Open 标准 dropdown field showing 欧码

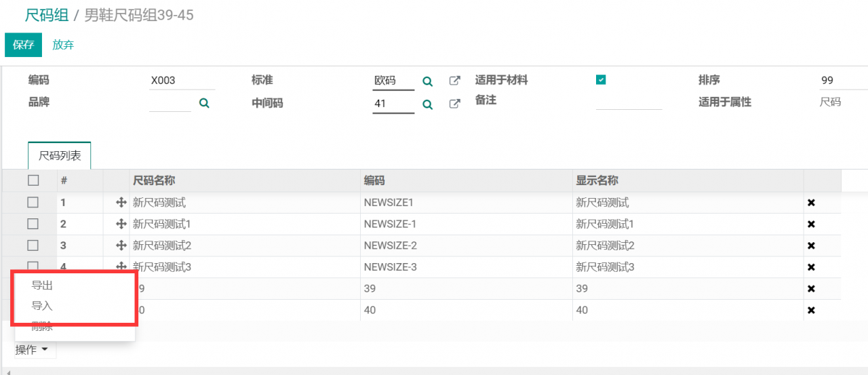393,81
